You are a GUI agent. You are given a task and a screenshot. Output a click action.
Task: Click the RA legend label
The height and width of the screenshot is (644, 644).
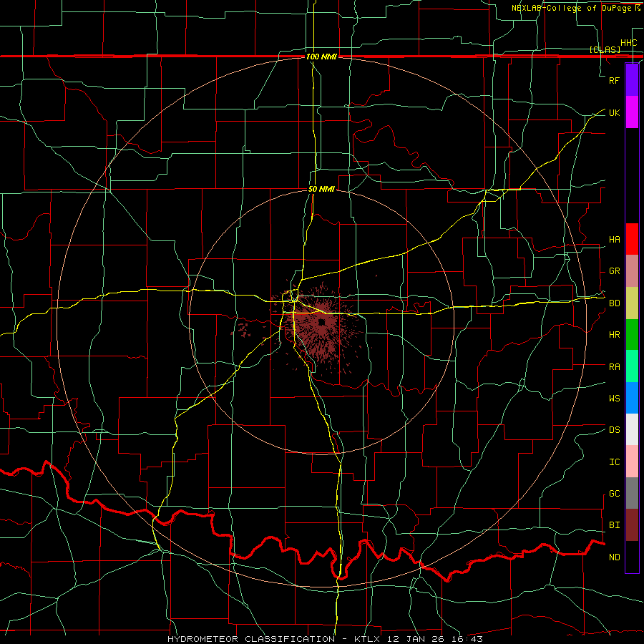pyautogui.click(x=614, y=367)
